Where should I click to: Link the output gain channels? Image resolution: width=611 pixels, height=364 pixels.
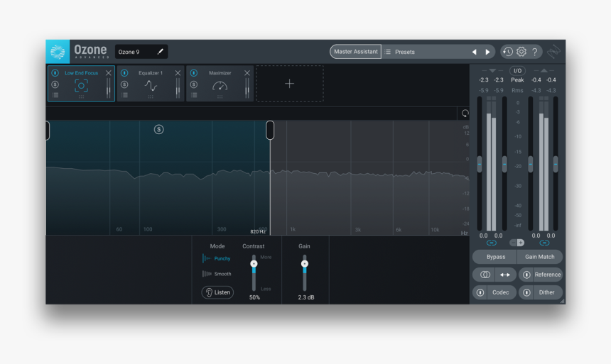pyautogui.click(x=544, y=243)
